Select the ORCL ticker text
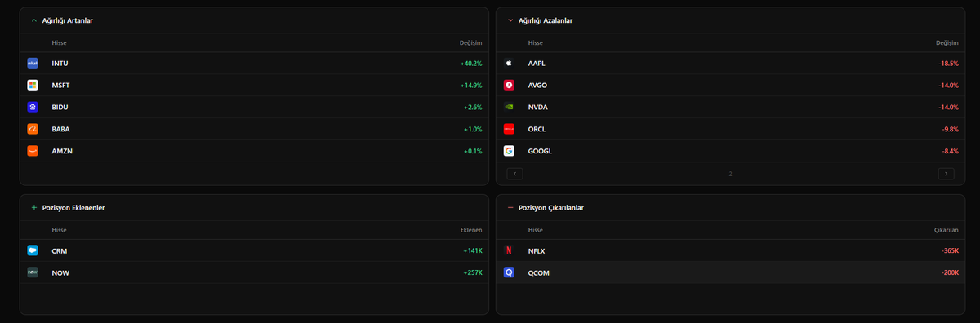Screen dimensions: 980x323 coord(537,129)
